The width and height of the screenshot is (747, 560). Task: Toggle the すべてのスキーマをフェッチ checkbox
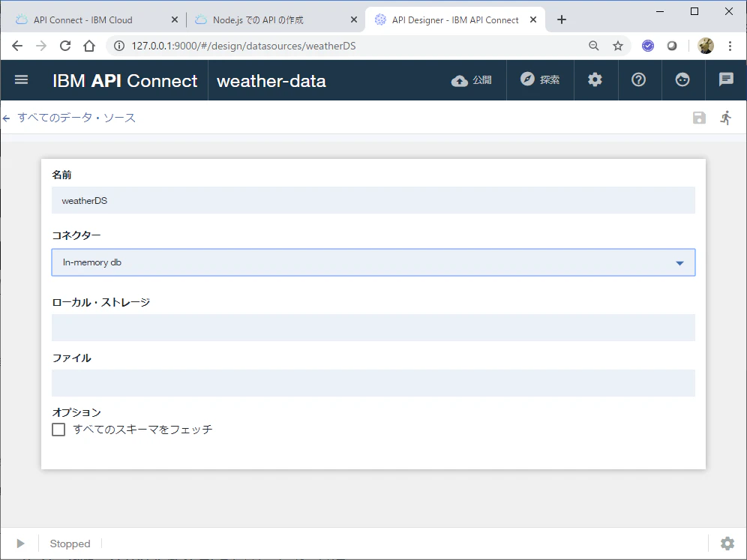[58, 430]
